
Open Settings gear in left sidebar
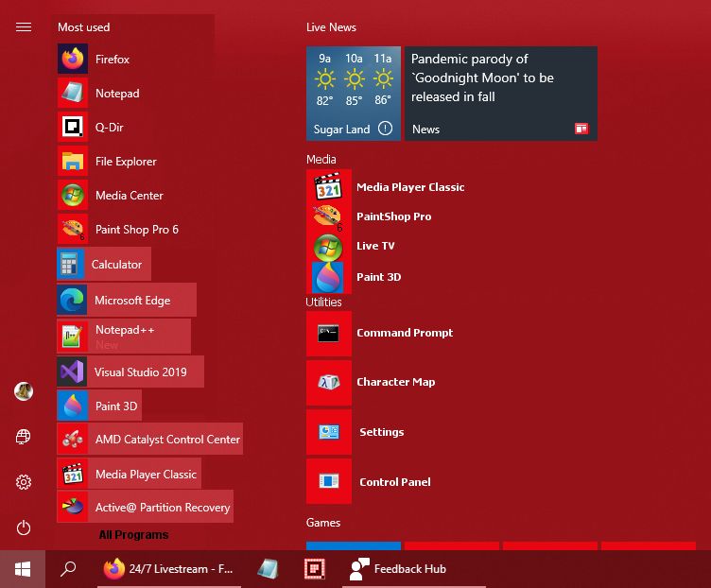coord(24,482)
